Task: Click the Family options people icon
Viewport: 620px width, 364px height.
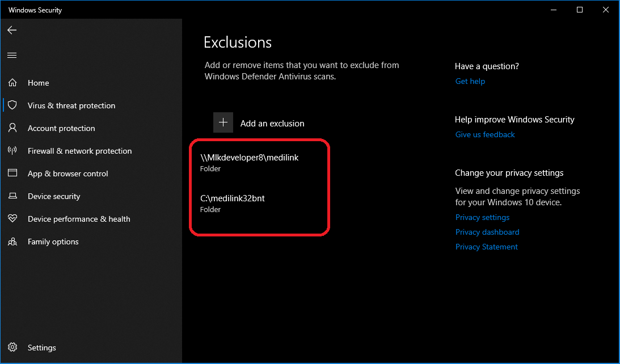Action: (12, 242)
